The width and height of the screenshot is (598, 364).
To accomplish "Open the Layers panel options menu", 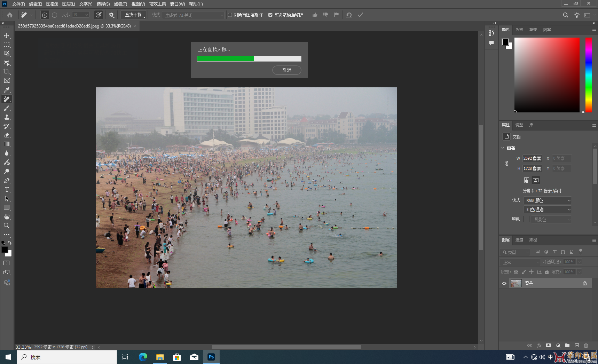I will coord(594,240).
